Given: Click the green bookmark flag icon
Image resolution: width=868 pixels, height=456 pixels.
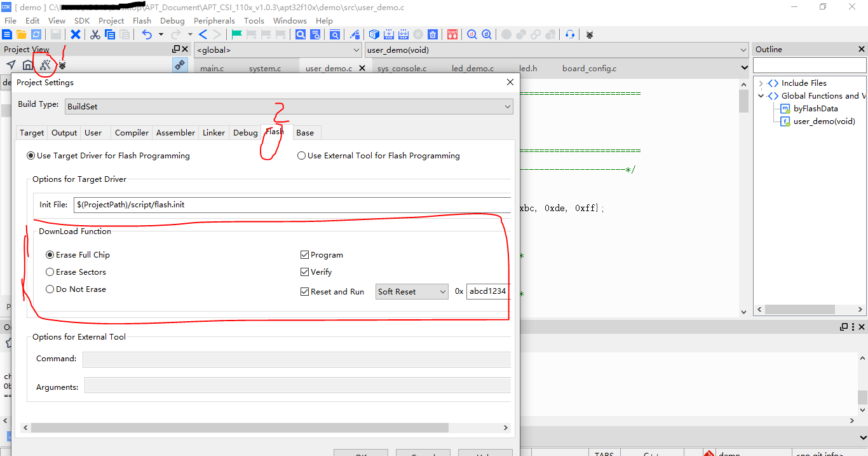Looking at the screenshot, I should click(237, 34).
